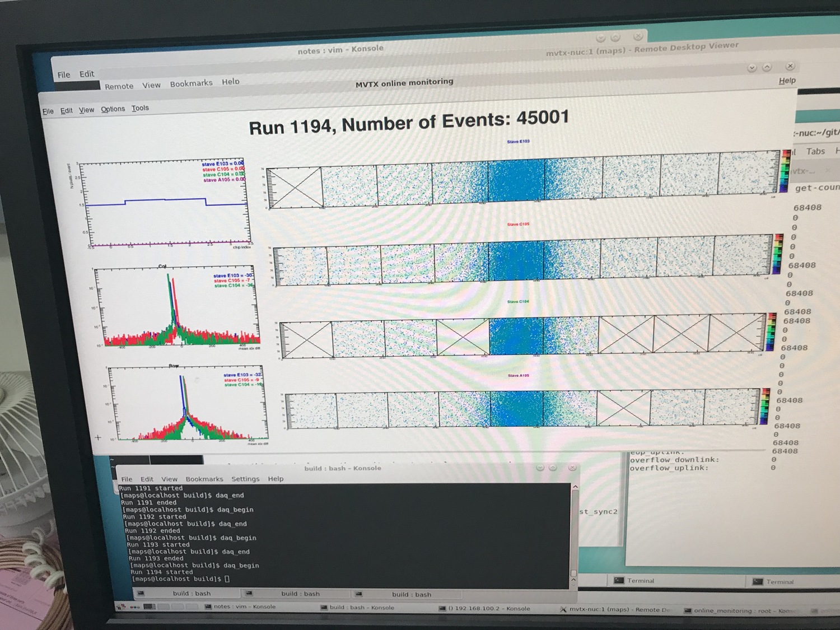Click terminal line 'Run 1194 started'
The image size is (840, 630).
point(162,572)
